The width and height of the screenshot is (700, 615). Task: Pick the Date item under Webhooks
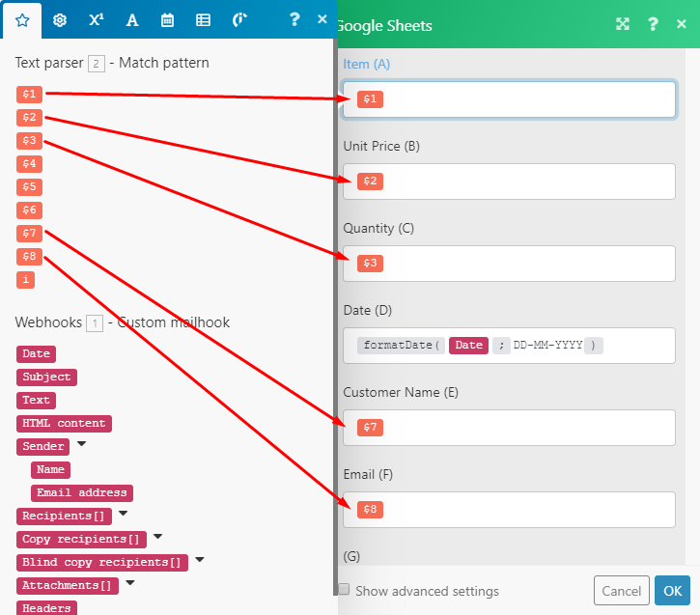pos(36,354)
